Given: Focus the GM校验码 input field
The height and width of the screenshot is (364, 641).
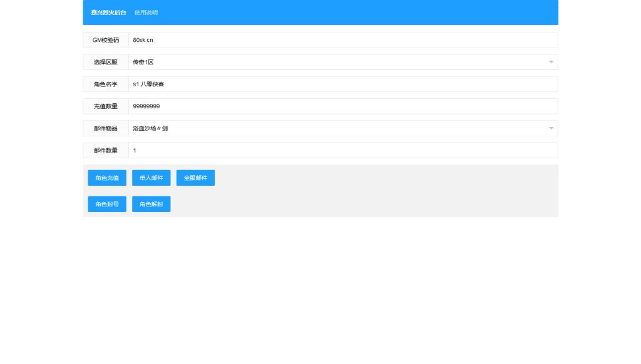Looking at the screenshot, I should coord(342,40).
